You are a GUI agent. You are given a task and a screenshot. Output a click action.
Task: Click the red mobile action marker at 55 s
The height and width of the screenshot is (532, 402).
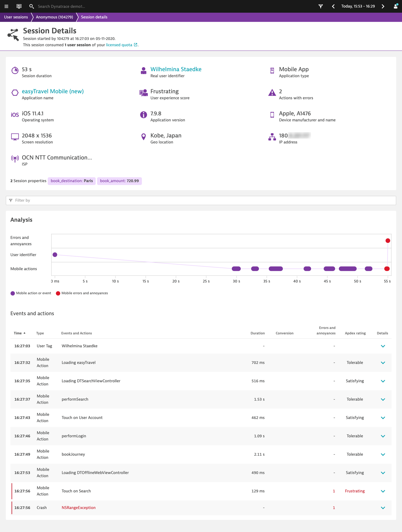387,269
